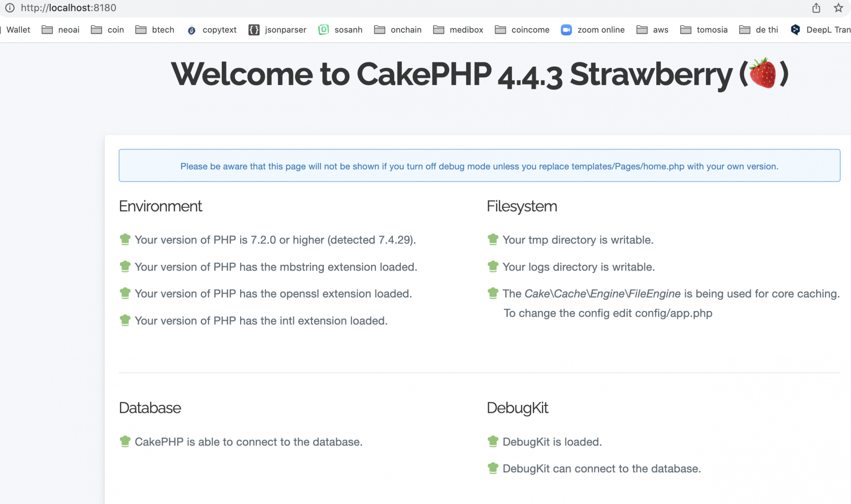The image size is (851, 504).
Task: Click the chef hat beside PHP 7.2.0 version check
Action: pyautogui.click(x=125, y=239)
